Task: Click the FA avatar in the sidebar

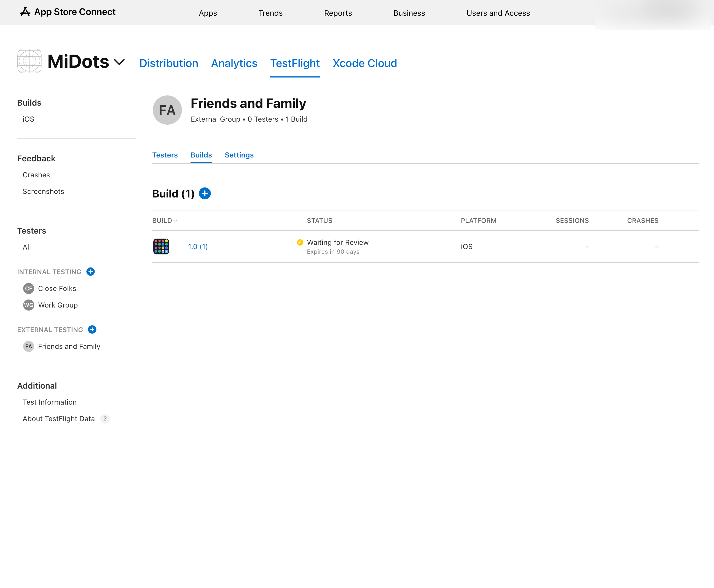Action: [28, 346]
